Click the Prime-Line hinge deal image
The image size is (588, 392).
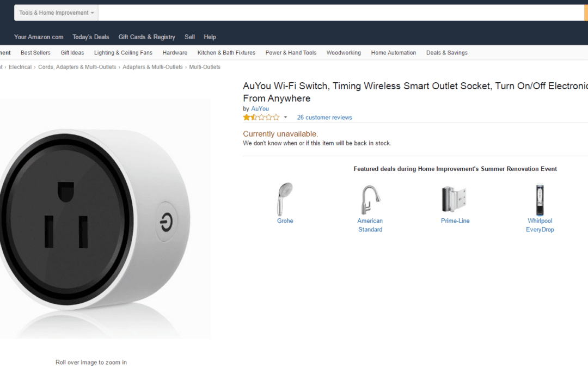[x=455, y=199]
